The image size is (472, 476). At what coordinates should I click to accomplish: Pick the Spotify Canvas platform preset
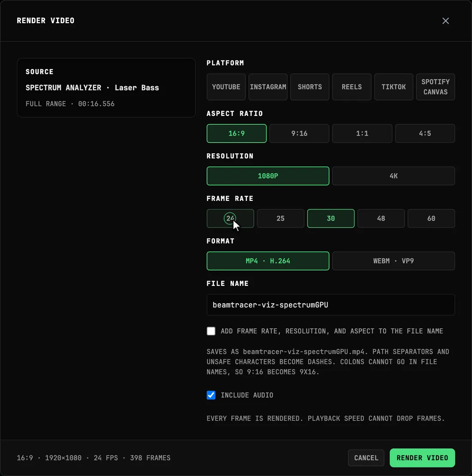coord(435,87)
